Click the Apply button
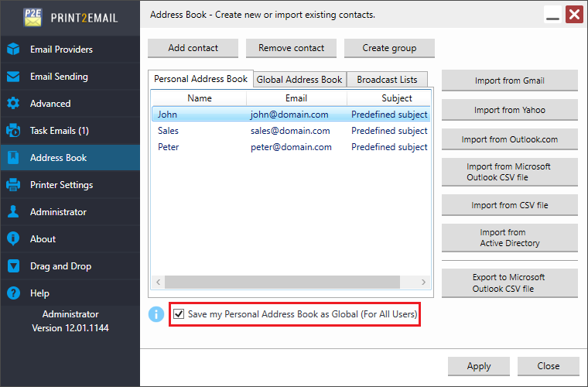The width and height of the screenshot is (588, 387). coord(478,366)
